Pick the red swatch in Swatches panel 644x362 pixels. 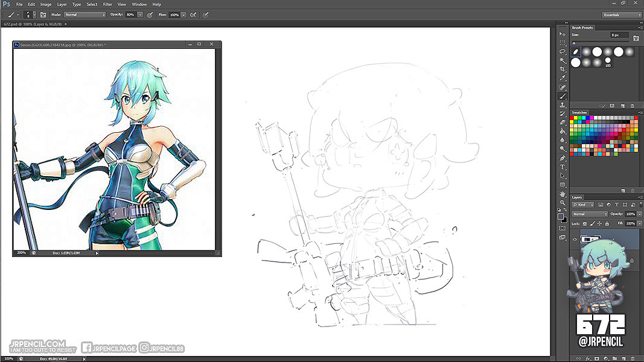[572, 118]
